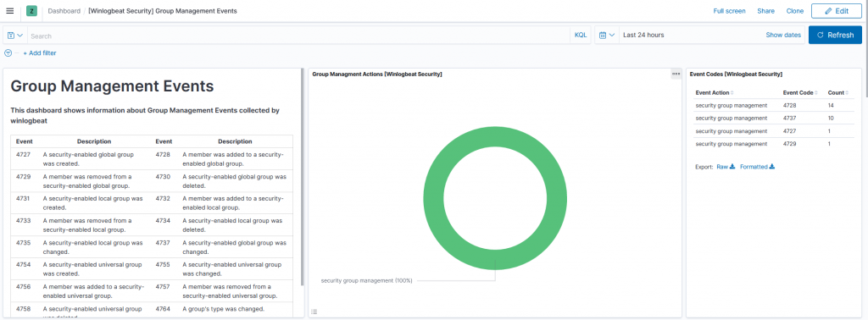This screenshot has width=868, height=320.
Task: Open the hamburger navigation menu
Action: (9, 10)
